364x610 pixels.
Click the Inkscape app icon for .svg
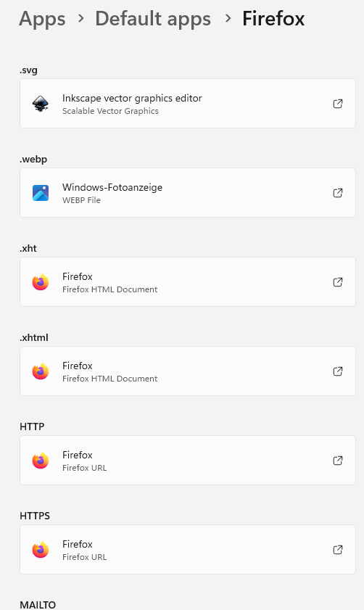pos(41,104)
